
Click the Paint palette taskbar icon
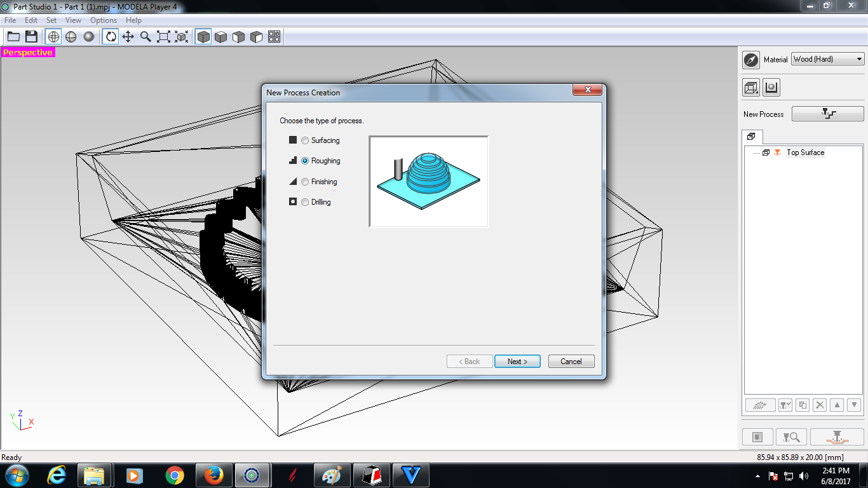(x=332, y=475)
